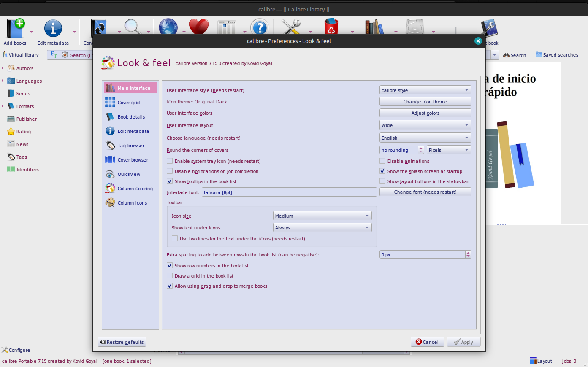
Task: Open Show text under icons dropdown
Action: coord(322,228)
